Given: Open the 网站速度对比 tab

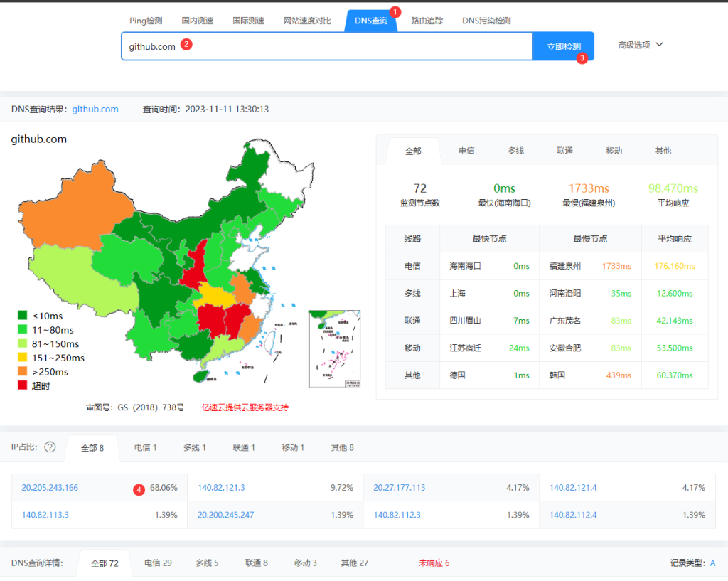Looking at the screenshot, I should coord(307,21).
